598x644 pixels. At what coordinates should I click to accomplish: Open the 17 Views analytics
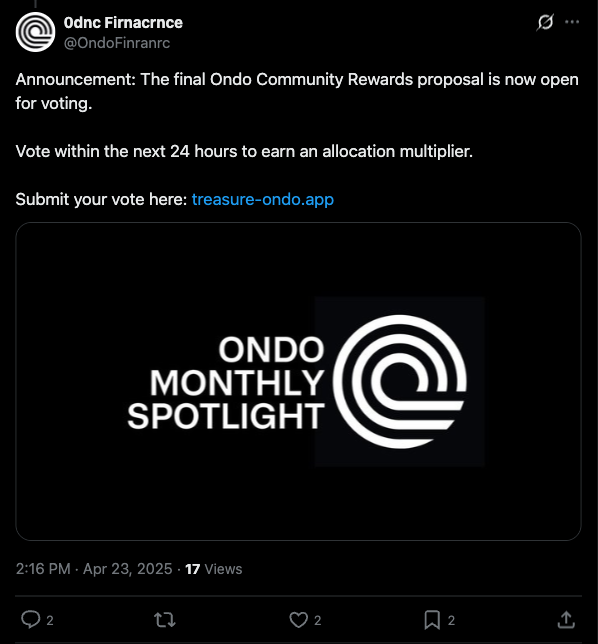coord(214,569)
